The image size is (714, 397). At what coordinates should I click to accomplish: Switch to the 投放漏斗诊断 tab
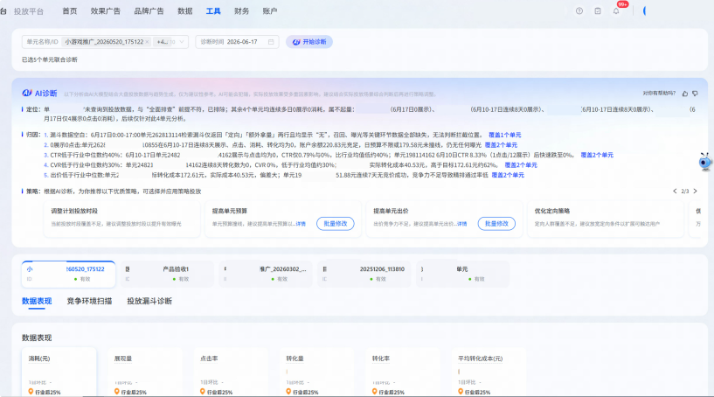[x=149, y=301]
